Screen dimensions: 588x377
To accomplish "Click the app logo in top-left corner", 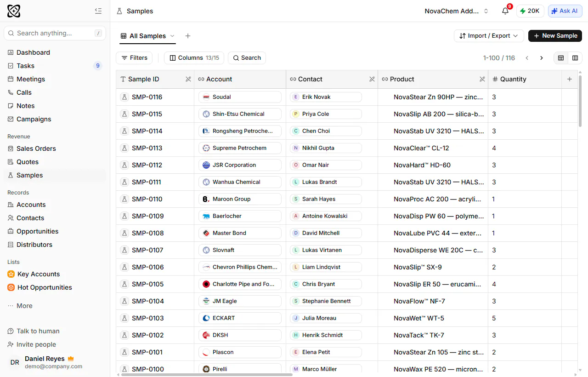I will click(x=14, y=11).
